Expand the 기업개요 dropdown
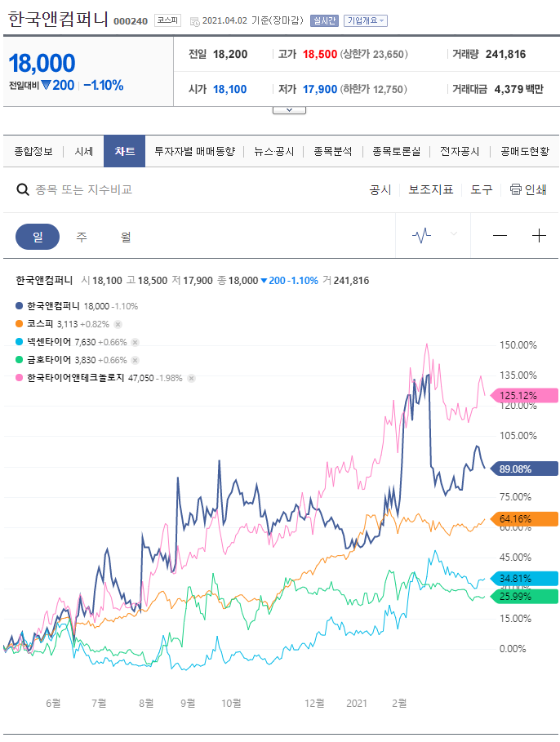560x742 pixels. 366,20
